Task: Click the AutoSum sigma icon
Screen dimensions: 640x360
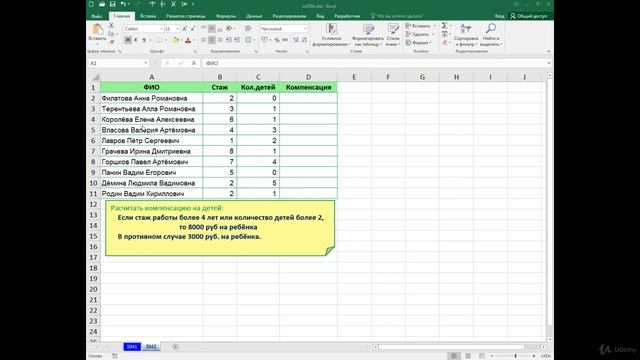Action: (x=445, y=26)
